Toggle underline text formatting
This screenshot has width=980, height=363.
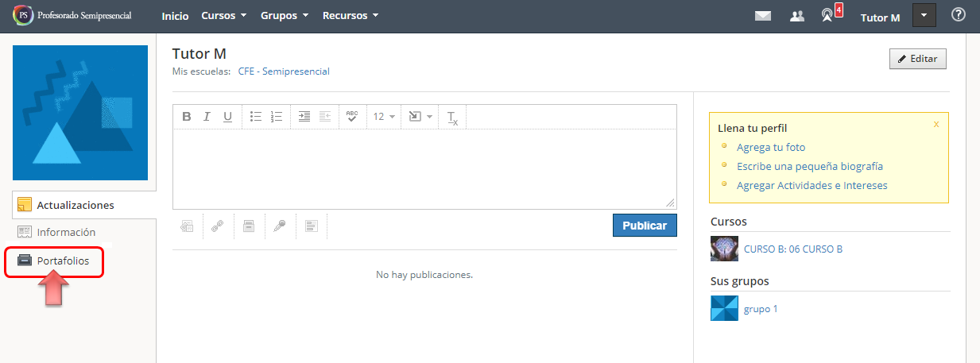[x=227, y=117]
